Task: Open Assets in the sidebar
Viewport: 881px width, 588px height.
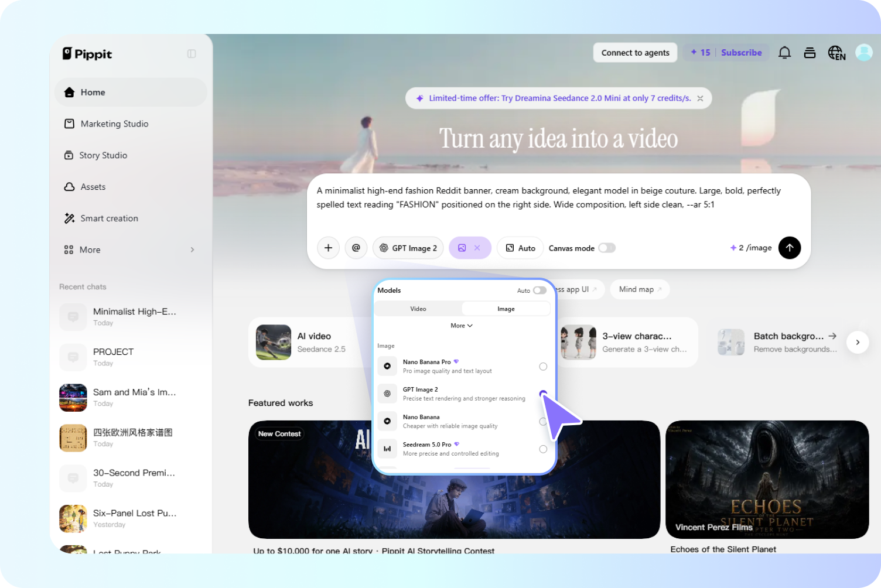Action: [131, 187]
